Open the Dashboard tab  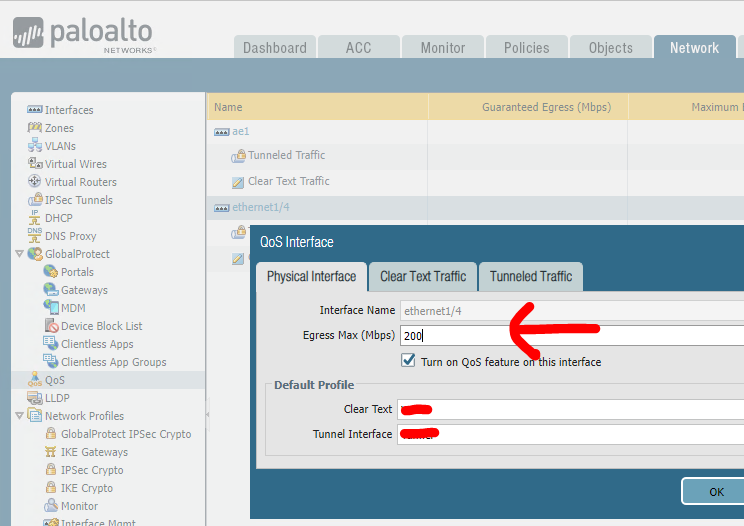pos(275,47)
